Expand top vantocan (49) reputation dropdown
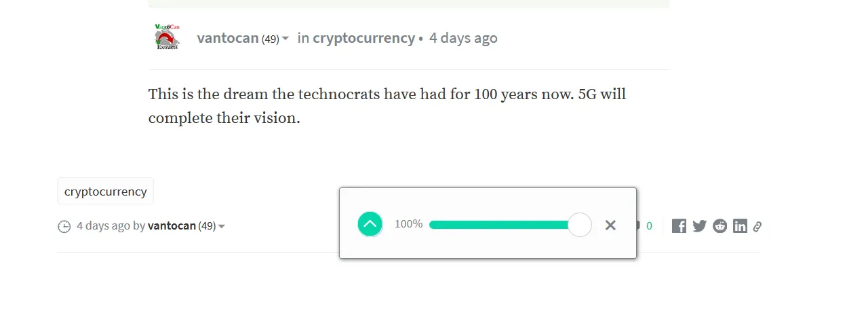The height and width of the screenshot is (326, 868). pos(285,39)
